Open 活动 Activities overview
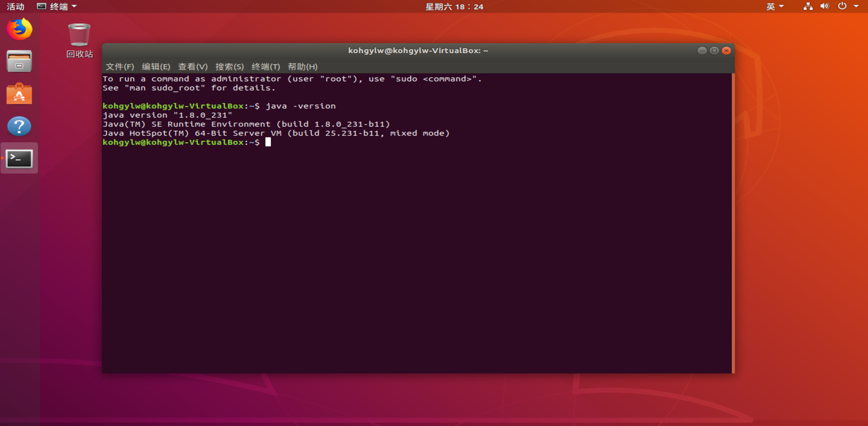 15,6
